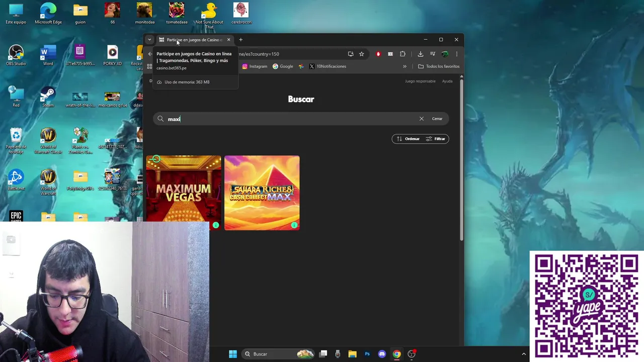Select the Microsoft Edge desktop shortcut
Viewport: 644px width, 362px height.
(48, 14)
